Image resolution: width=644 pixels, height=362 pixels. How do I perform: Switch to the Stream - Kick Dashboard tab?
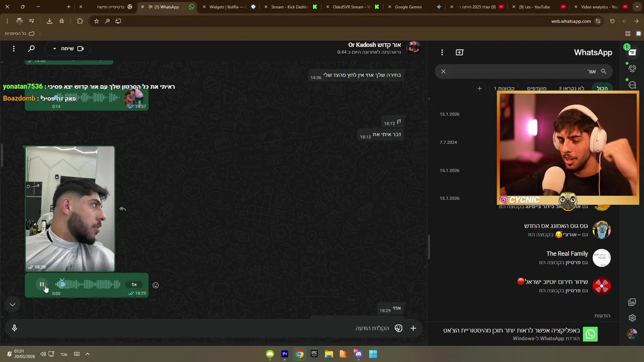click(x=290, y=7)
